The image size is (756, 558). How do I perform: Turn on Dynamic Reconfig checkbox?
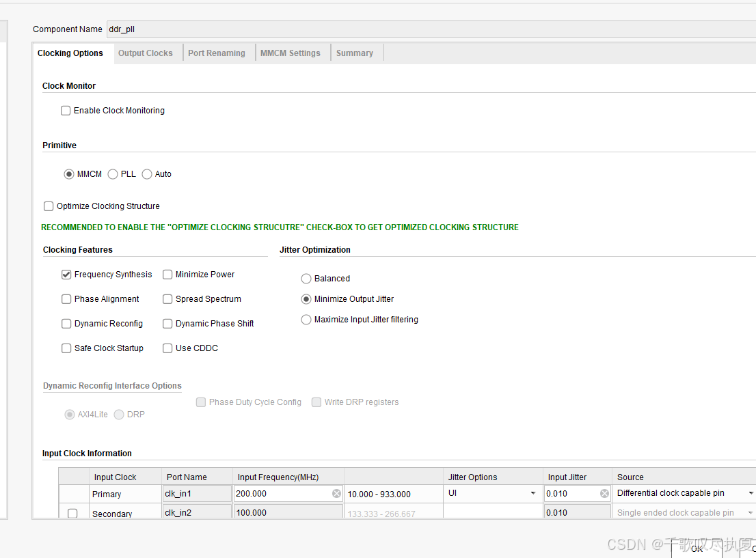click(x=66, y=324)
